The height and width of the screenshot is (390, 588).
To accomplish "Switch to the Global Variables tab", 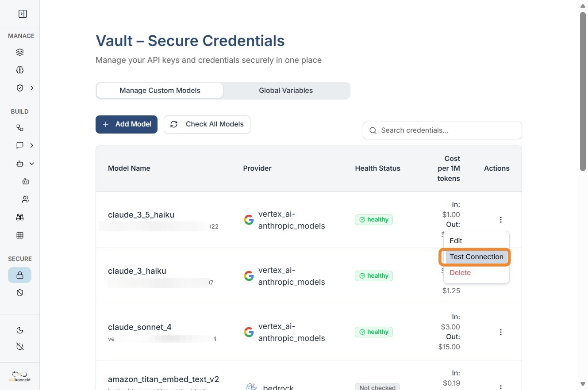I will (x=286, y=91).
